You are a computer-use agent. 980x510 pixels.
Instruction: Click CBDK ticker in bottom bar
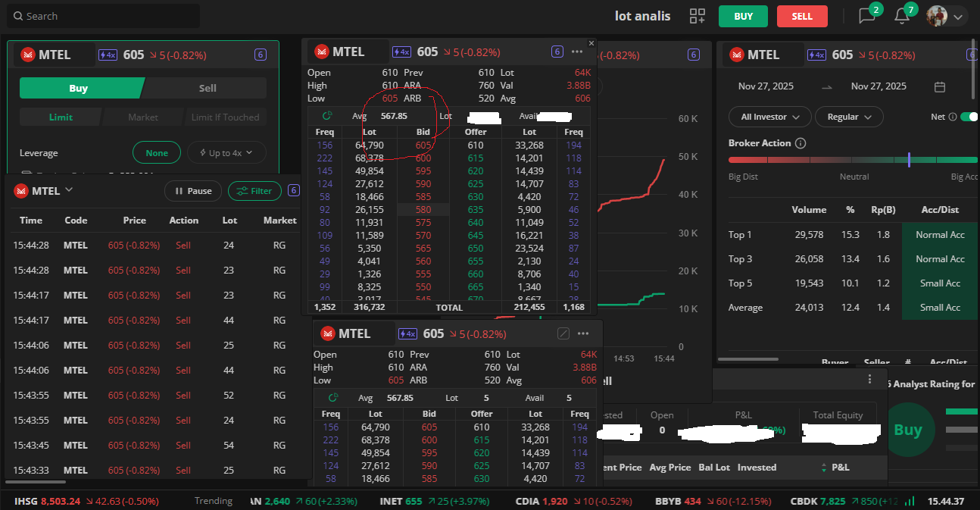coord(844,501)
